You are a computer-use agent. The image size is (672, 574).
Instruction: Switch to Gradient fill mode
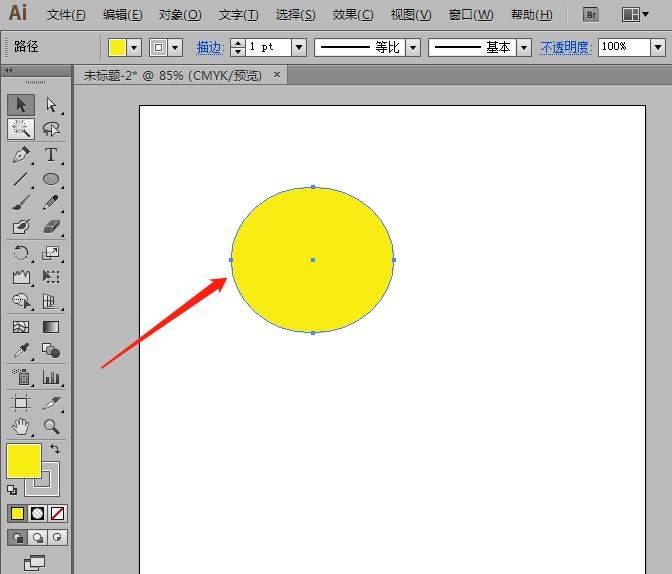pos(37,513)
